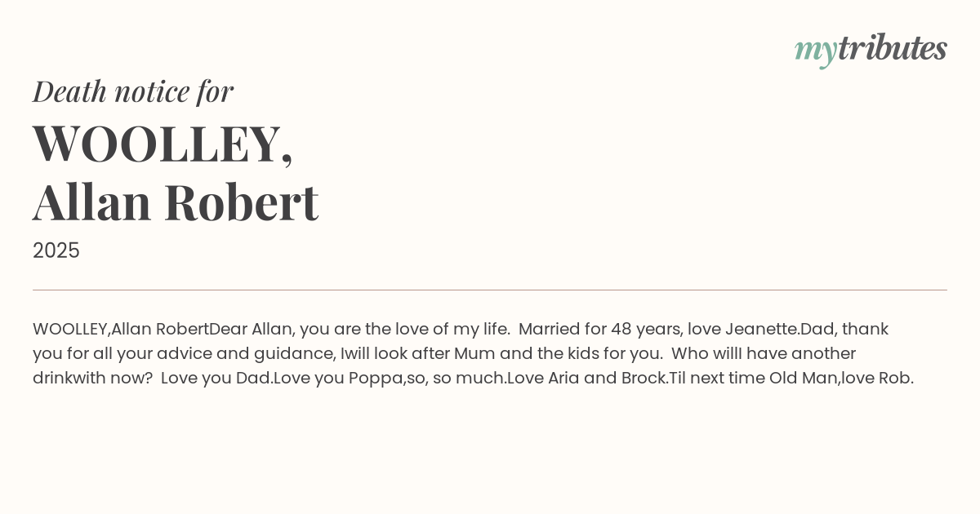The width and height of the screenshot is (980, 514).
Task: Click "Love you Dad" in the message
Action: pos(215,379)
